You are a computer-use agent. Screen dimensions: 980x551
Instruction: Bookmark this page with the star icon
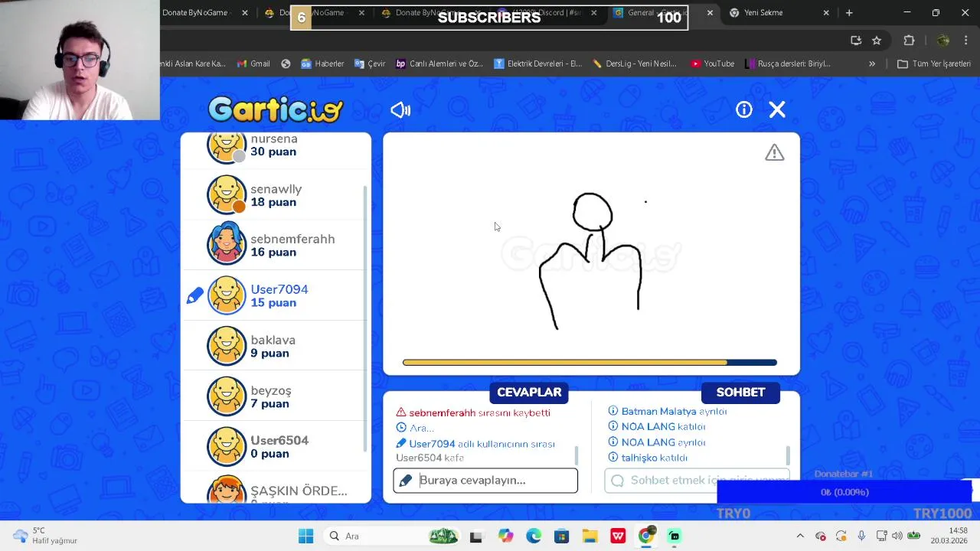[877, 41]
